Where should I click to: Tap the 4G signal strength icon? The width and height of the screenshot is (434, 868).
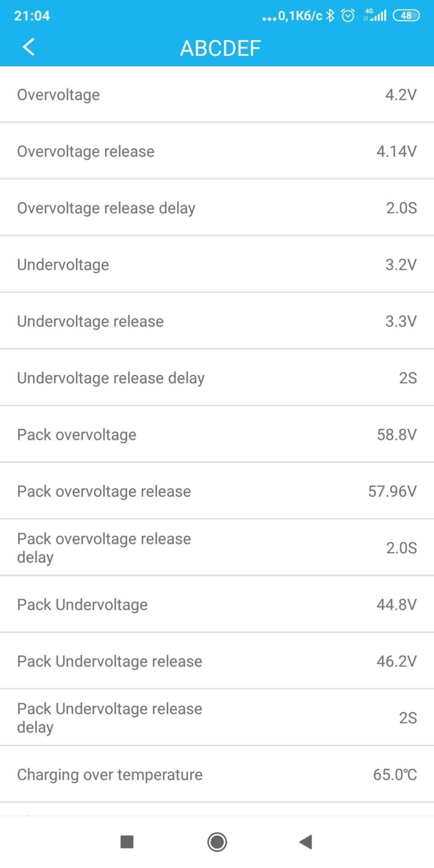pyautogui.click(x=376, y=16)
